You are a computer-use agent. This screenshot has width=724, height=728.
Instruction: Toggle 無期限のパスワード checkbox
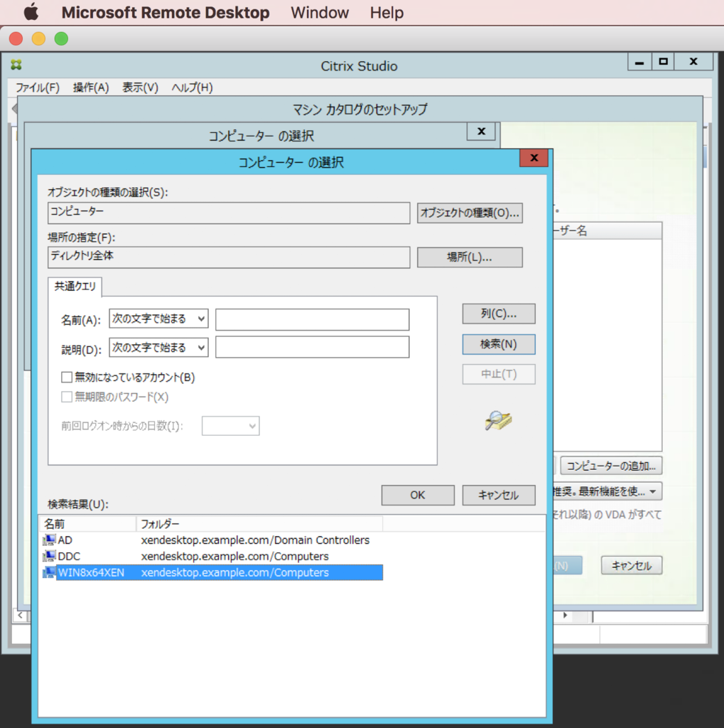67,397
